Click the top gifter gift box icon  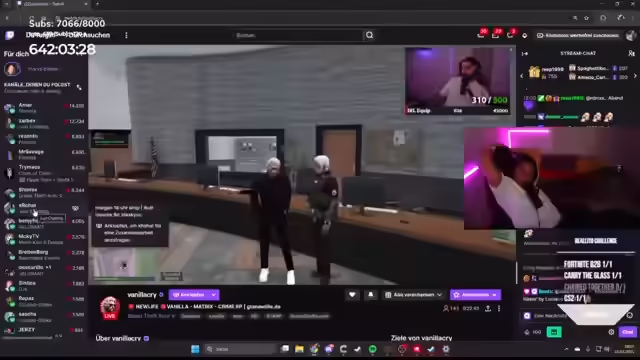pyautogui.click(x=534, y=72)
